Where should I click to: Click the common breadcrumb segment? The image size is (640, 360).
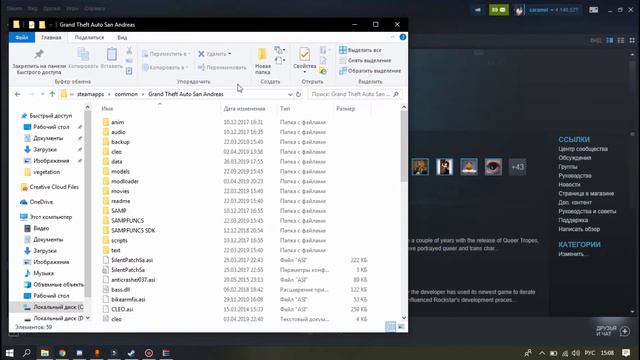[x=126, y=94]
